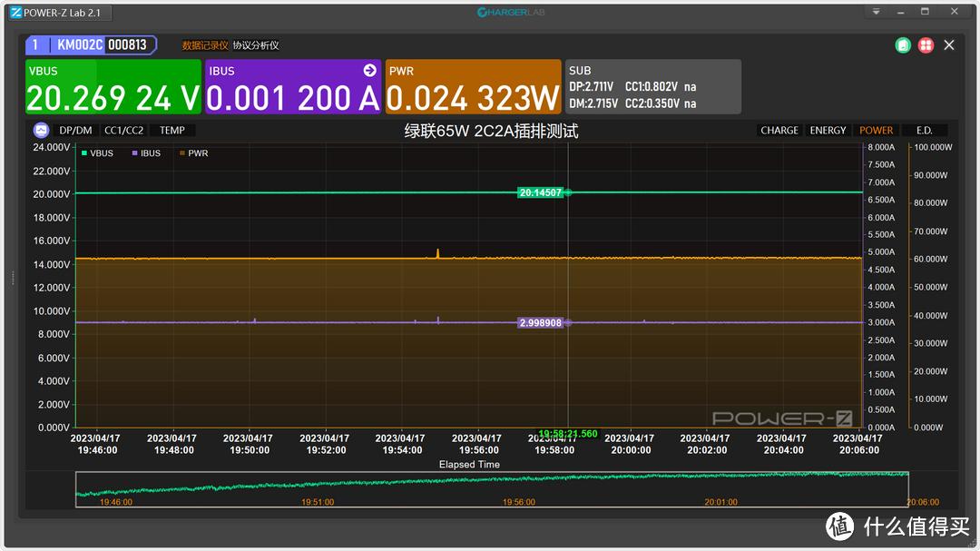The image size is (980, 551).
Task: Open the red four-dot grid icon
Action: click(926, 44)
